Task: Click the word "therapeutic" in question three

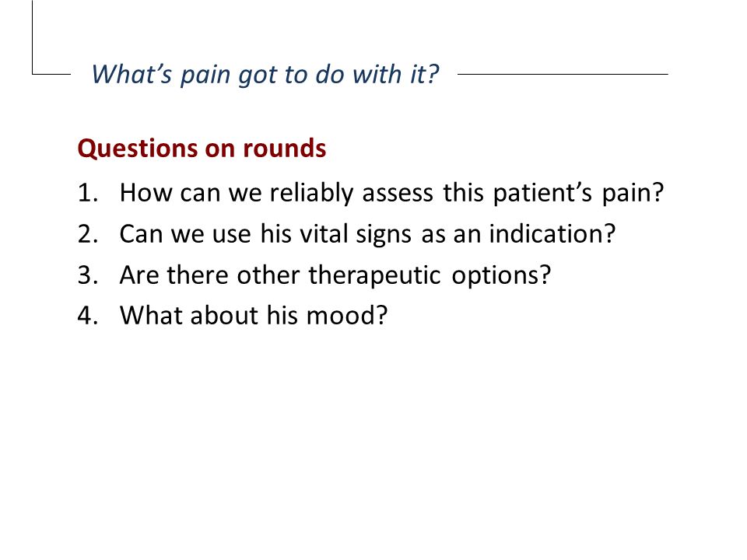Action: (x=374, y=275)
